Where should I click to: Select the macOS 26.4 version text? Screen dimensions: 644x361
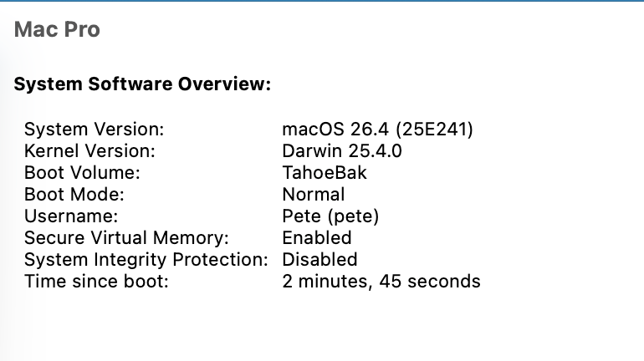(x=335, y=130)
